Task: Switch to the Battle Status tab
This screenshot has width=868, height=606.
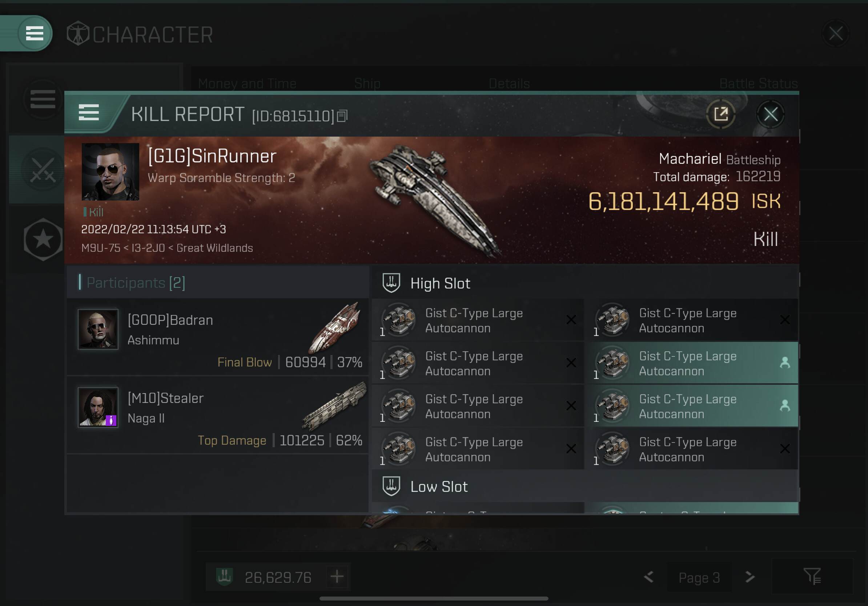Action: tap(758, 84)
